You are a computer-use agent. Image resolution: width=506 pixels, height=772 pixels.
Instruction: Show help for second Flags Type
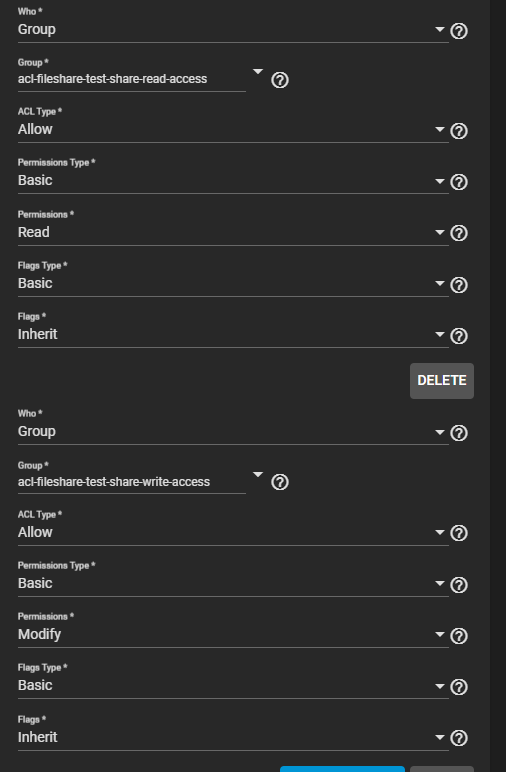tap(459, 687)
